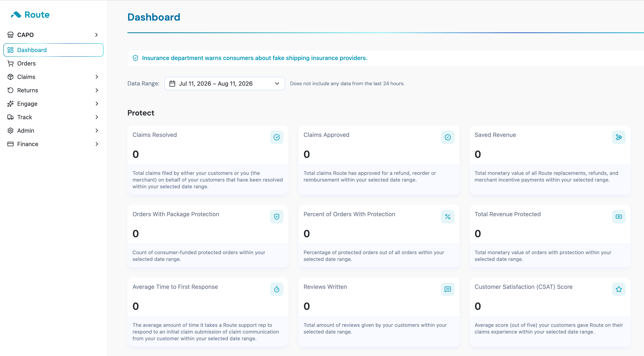Click the CAPO store name
The height and width of the screenshot is (356, 644).
pyautogui.click(x=26, y=35)
